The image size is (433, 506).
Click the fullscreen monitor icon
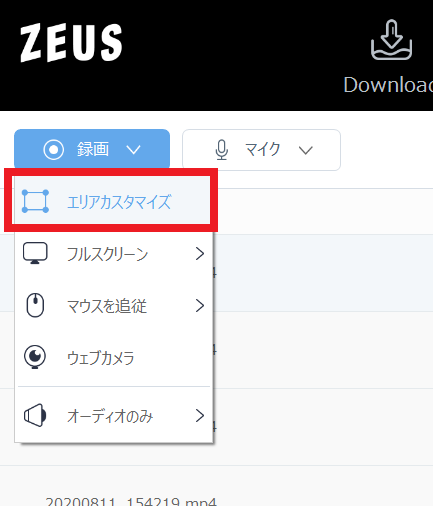[x=35, y=253]
